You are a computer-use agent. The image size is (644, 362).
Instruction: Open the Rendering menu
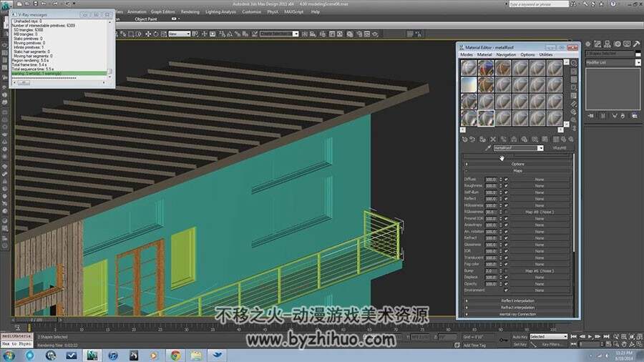pyautogui.click(x=190, y=12)
